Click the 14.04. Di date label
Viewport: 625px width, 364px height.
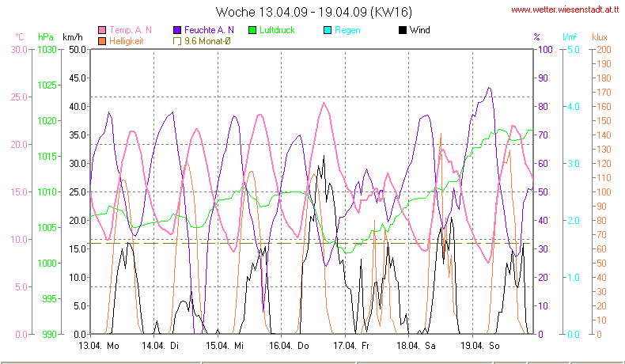coord(160,346)
